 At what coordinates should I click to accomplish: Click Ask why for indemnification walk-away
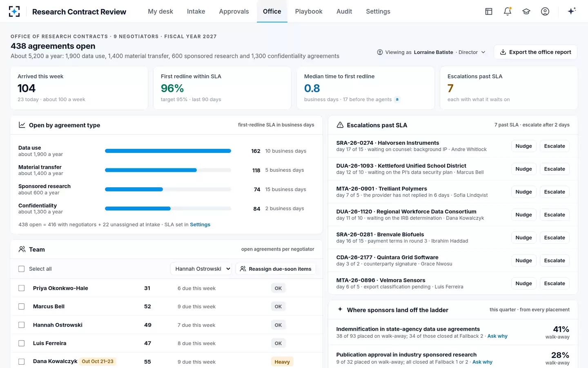click(497, 336)
